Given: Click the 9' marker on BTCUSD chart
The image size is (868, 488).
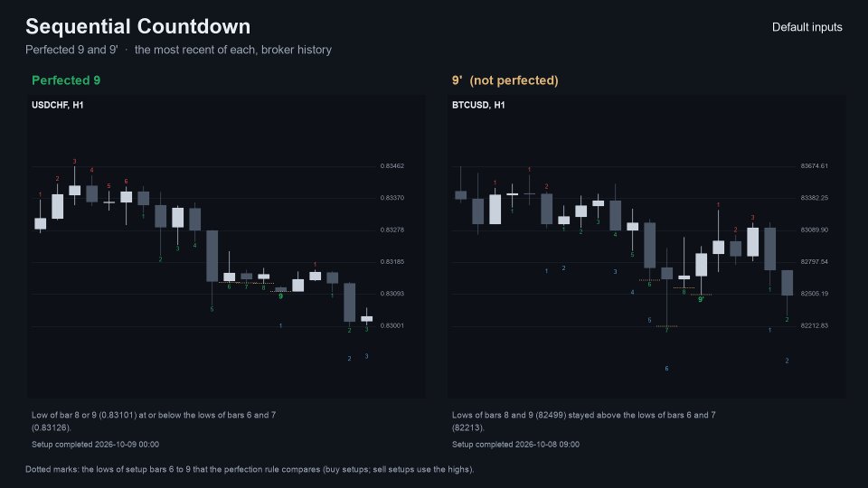Looking at the screenshot, I should (x=701, y=299).
